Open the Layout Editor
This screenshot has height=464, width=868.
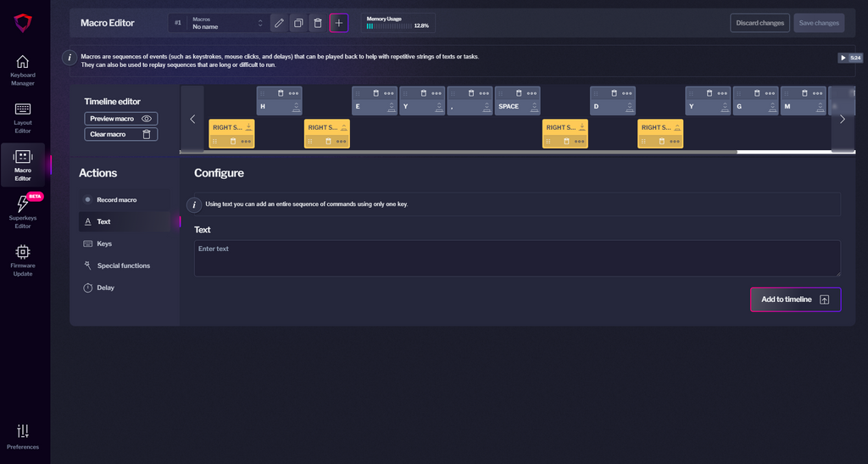point(23,118)
